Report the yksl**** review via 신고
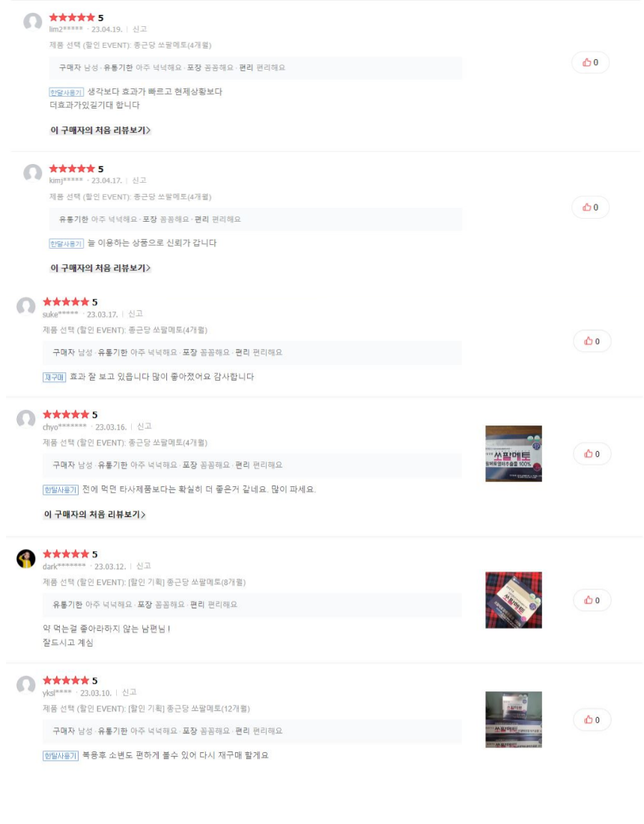Screen dimensions: 644x824 [130, 693]
